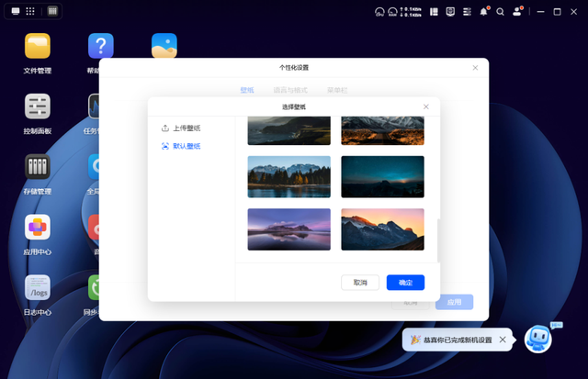
Task: Click the RAM usage gauge in top bar
Action: click(392, 12)
